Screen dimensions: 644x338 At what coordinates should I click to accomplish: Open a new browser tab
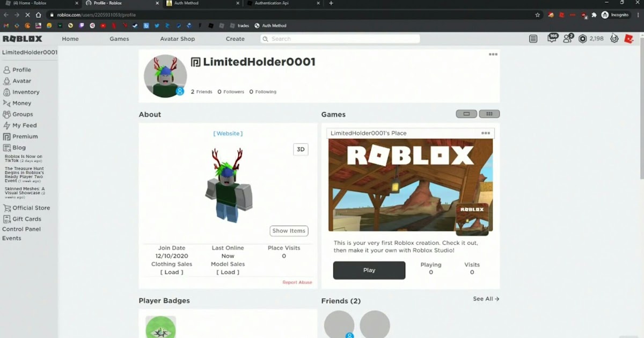click(x=331, y=3)
